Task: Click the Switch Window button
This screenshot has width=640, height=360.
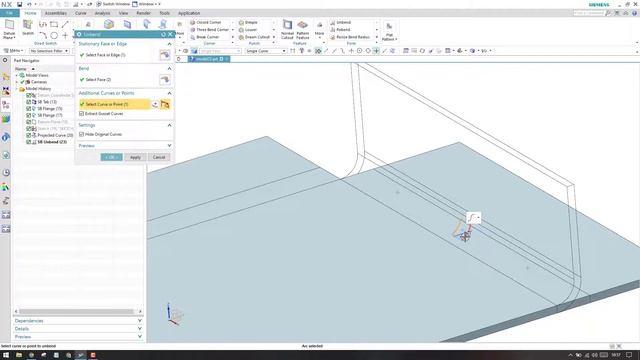Action: [x=113, y=4]
